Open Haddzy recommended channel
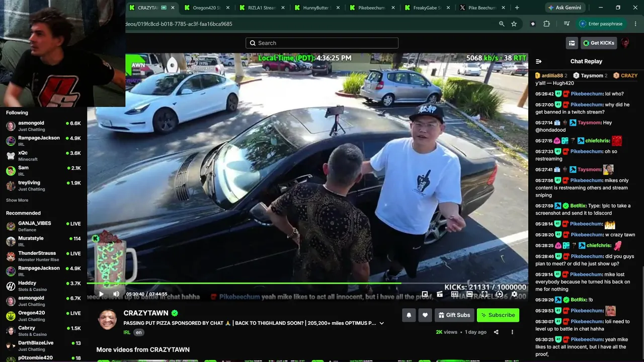The image size is (644, 362). pos(43,286)
